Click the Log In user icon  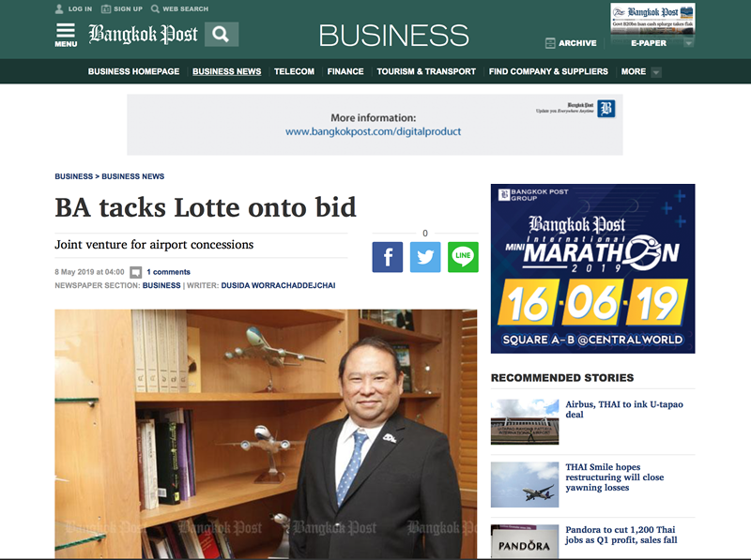(59, 8)
